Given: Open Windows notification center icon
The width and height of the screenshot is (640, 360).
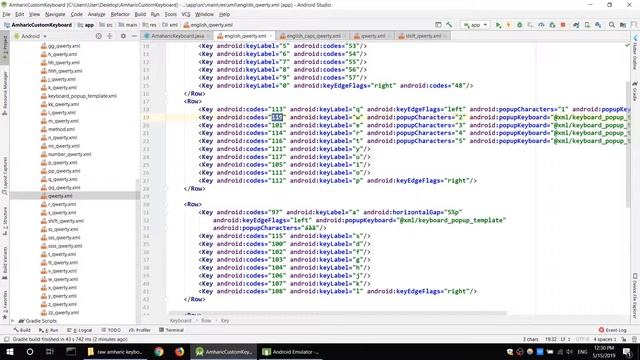Looking at the screenshot, I should tap(627, 351).
